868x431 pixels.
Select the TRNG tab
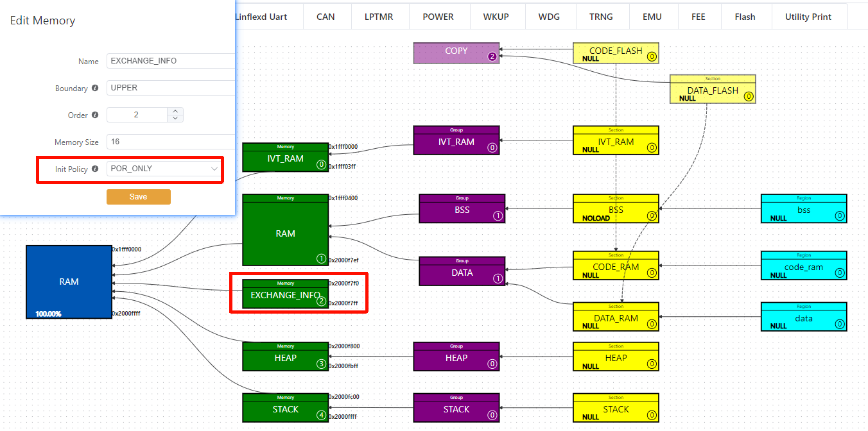[602, 17]
